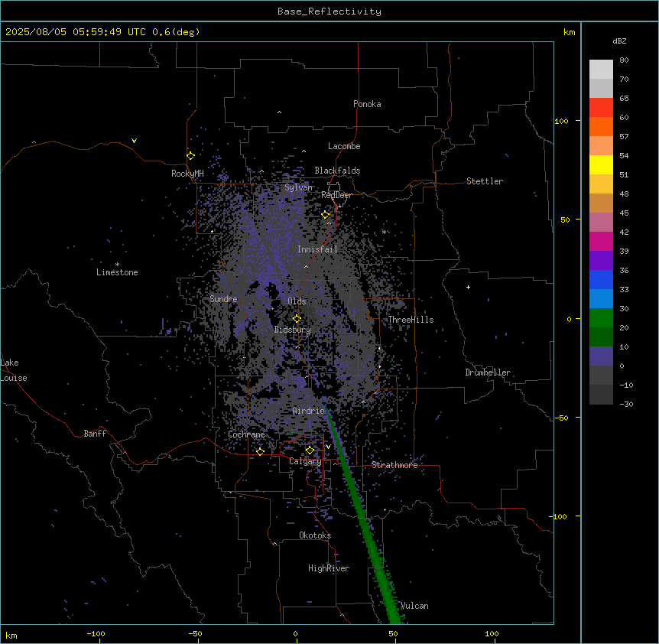659x644 pixels.
Task: Click the Okotoks label
Action: tap(315, 535)
